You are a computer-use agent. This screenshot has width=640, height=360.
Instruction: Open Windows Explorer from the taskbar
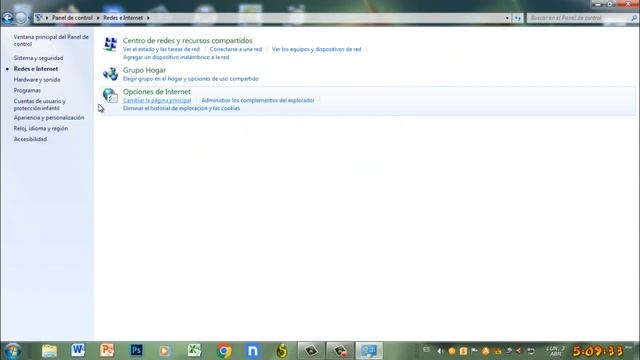coord(49,351)
